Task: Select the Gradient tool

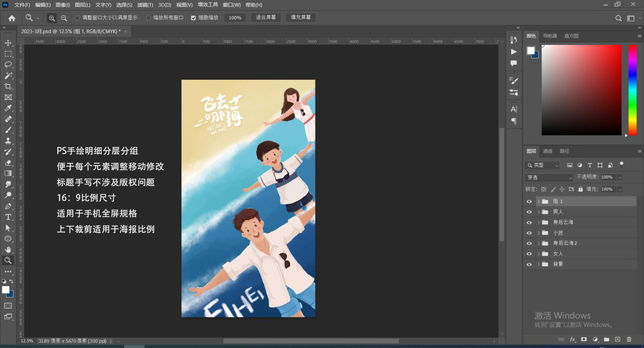Action: tap(8, 173)
